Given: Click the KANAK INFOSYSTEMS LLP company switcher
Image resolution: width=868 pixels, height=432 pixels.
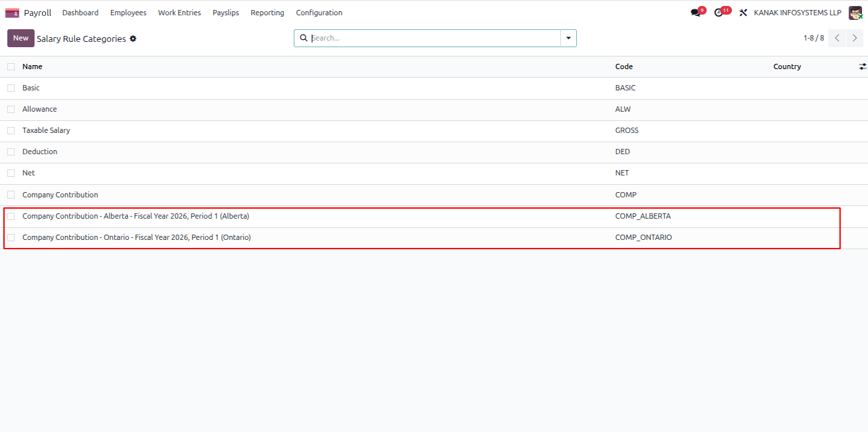Looking at the screenshot, I should 798,13.
